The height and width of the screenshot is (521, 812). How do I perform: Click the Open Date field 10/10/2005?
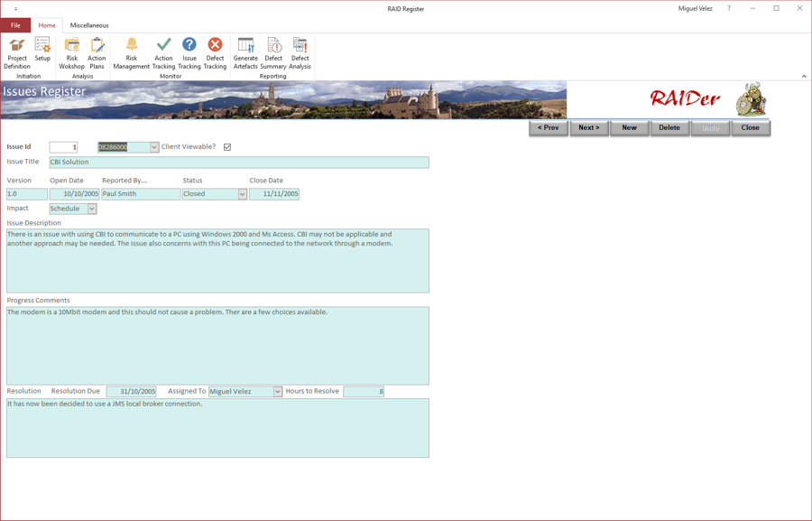pos(74,194)
